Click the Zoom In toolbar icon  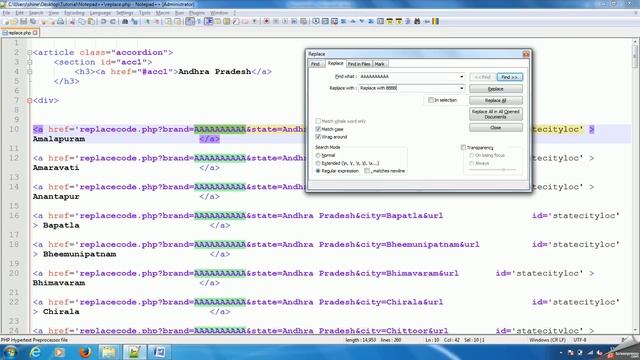147,21
